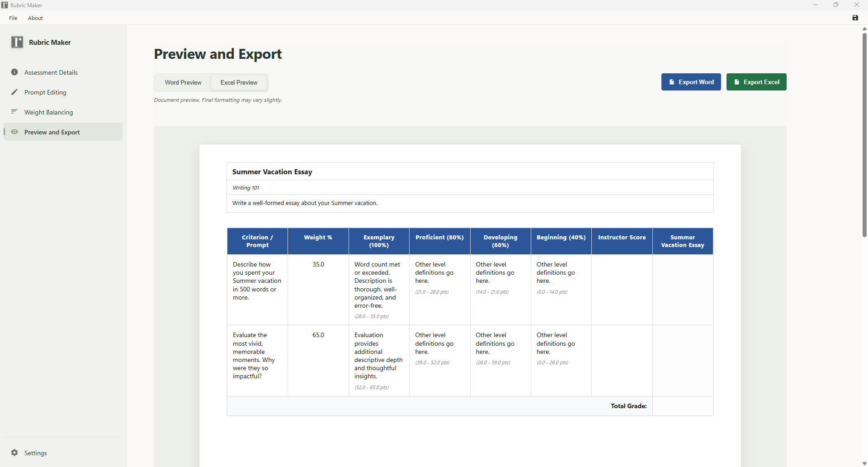Click the Export Excel button
The image size is (868, 467).
pos(756,82)
